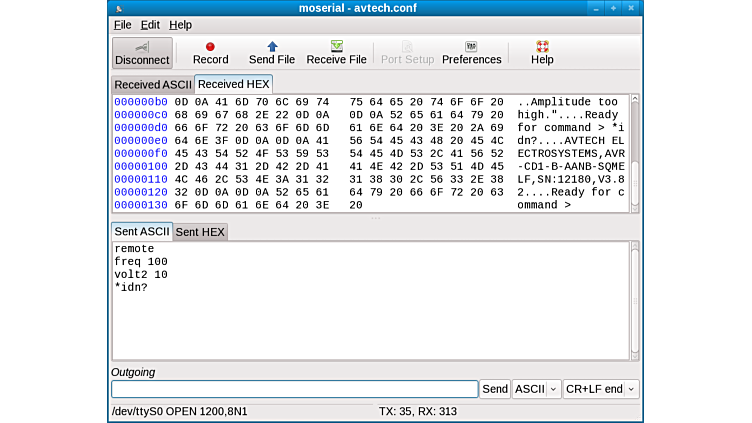Click the Send File arrow icon
752x423 pixels.
[x=272, y=46]
